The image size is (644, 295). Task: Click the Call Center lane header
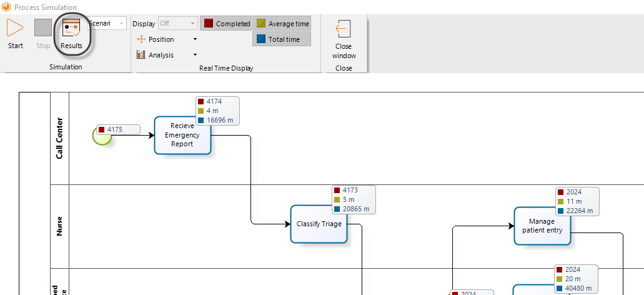coord(59,139)
